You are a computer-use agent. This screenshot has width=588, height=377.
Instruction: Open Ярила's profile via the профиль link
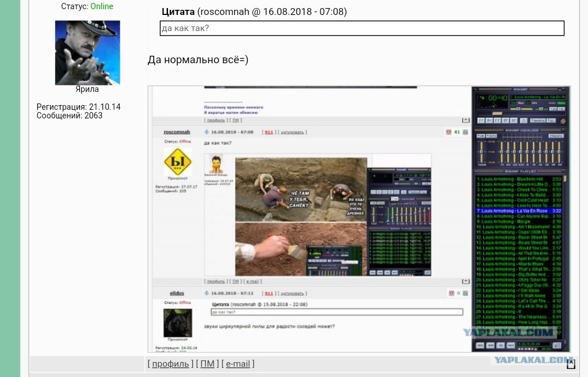tap(170, 364)
